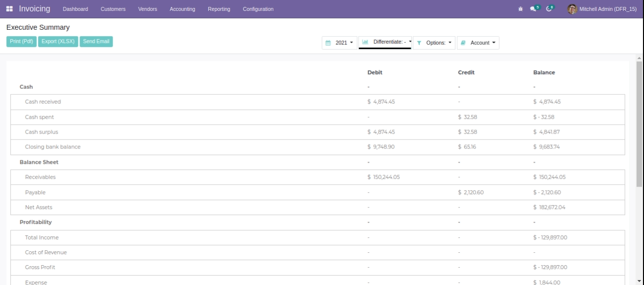Viewport: 644px width, 285px height.
Task: Open the Configuration menu
Action: (258, 9)
